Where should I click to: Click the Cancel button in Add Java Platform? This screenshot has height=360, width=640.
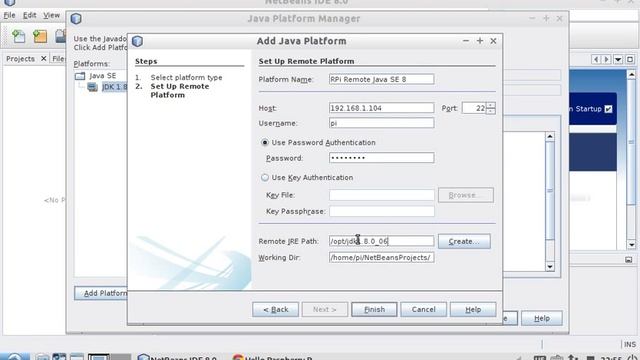pyautogui.click(x=423, y=309)
